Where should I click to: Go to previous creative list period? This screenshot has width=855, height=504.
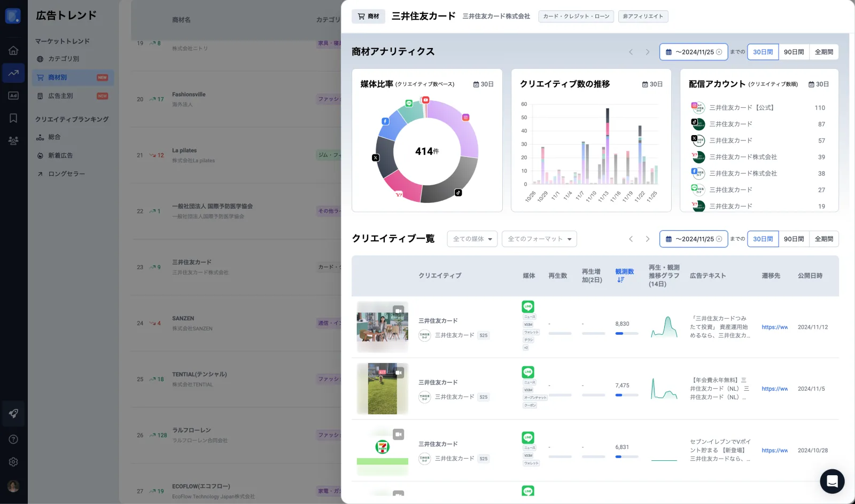[x=631, y=239]
